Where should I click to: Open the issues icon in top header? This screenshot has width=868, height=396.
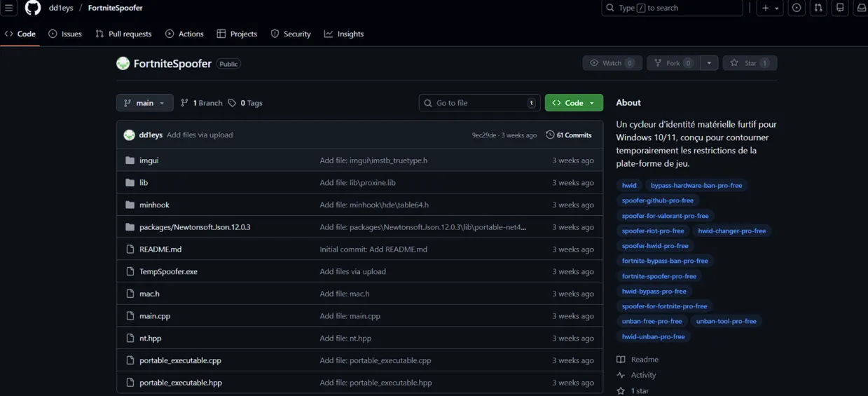pyautogui.click(x=797, y=8)
